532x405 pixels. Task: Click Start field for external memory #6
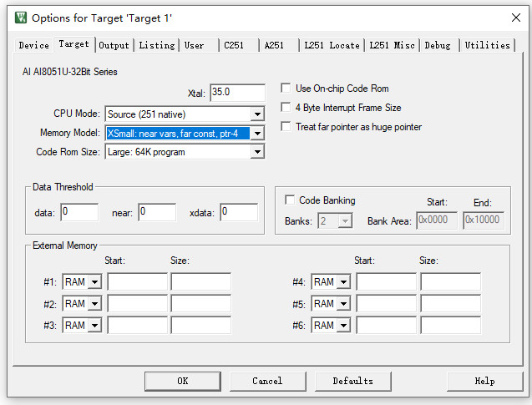[387, 325]
